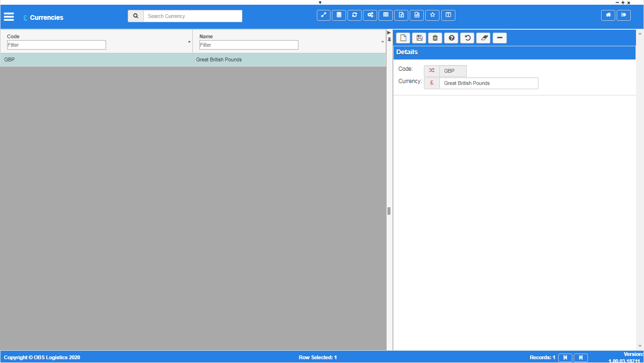Click the Currencies page title
Viewport: 644px width, 363px height.
tap(47, 17)
